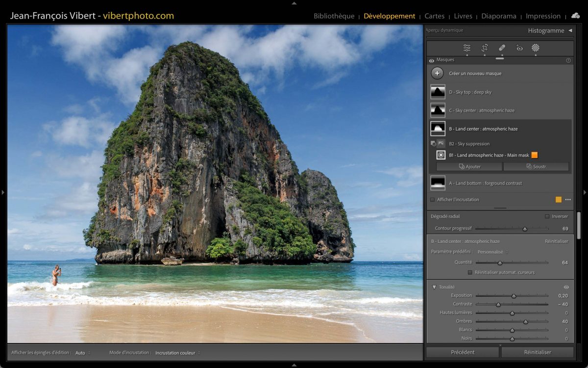This screenshot has width=588, height=368.
Task: Check the Inverser checkbox
Action: tap(547, 216)
